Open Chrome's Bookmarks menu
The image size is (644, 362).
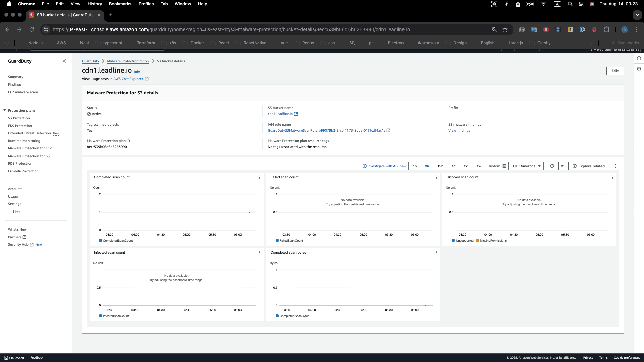coord(120,4)
